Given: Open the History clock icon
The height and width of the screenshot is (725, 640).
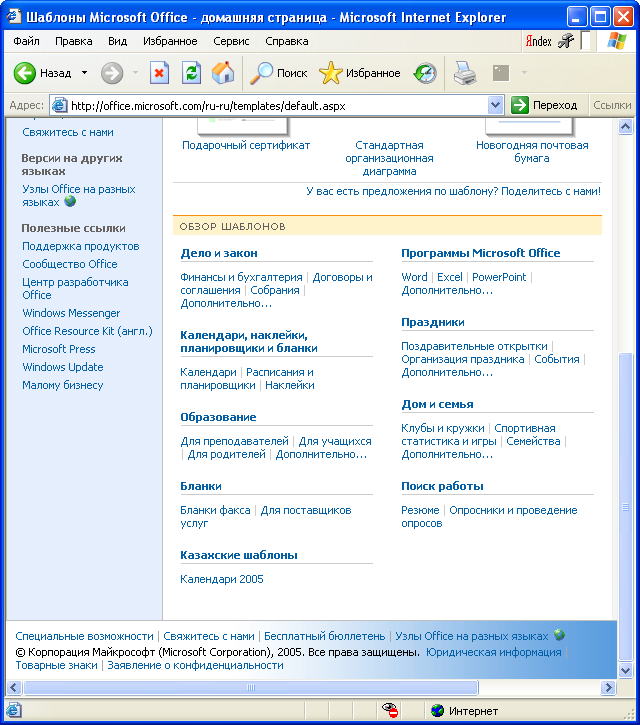Looking at the screenshot, I should click(425, 73).
